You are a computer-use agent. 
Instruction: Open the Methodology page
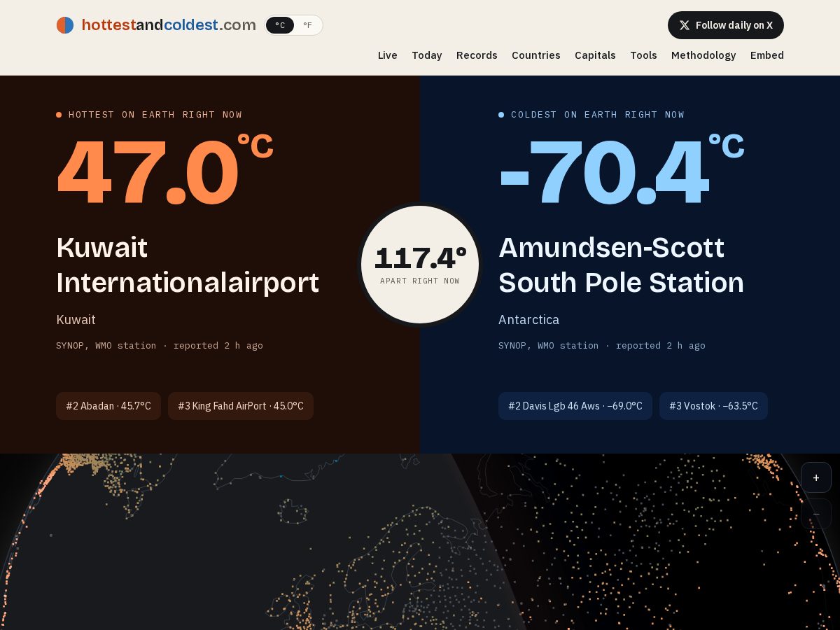point(703,55)
